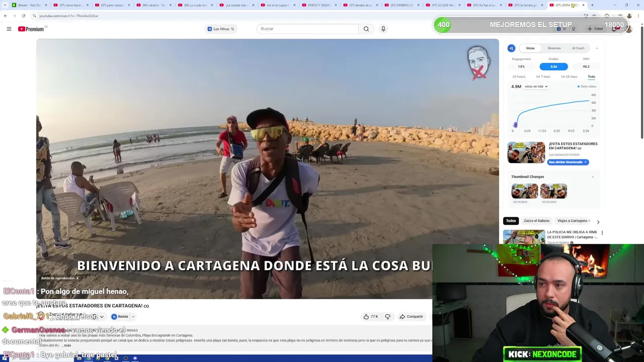
Task: Click the Engagement 1.8% pill
Action: [521, 66]
